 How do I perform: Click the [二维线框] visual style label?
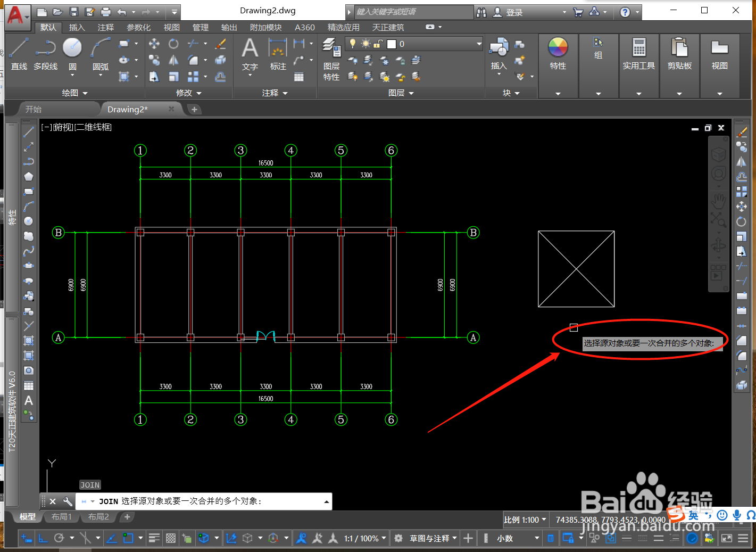94,127
